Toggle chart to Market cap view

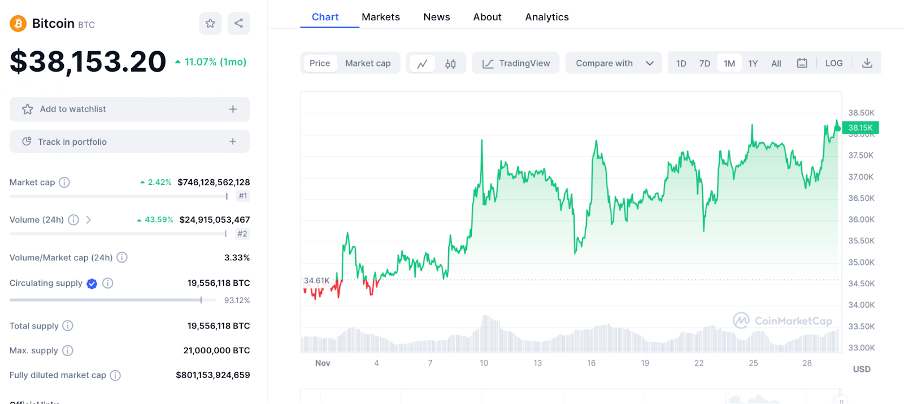pyautogui.click(x=368, y=63)
